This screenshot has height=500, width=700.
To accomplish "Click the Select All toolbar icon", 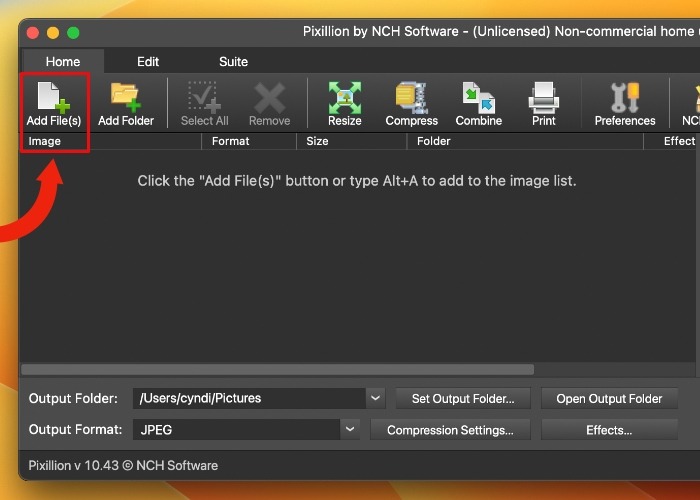I will [x=204, y=104].
